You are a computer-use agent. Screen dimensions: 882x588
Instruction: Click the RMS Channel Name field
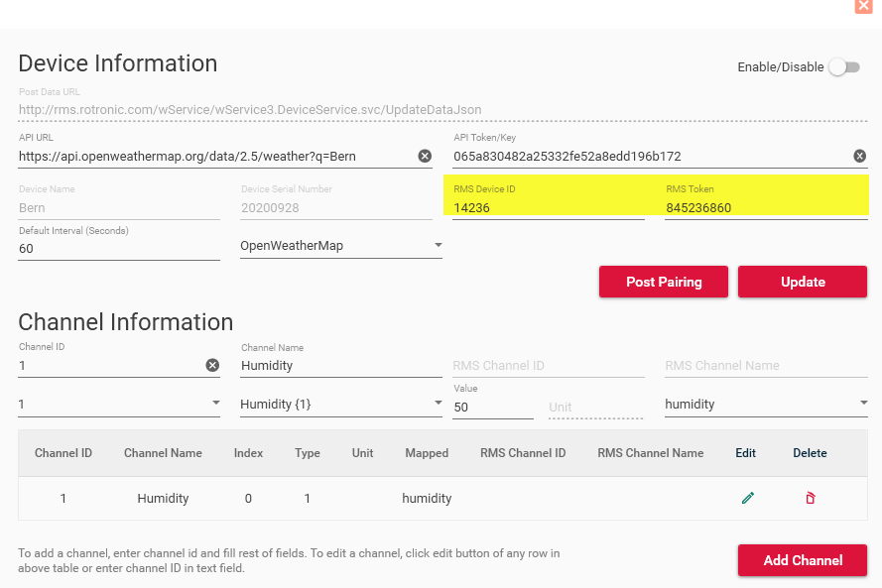tap(766, 365)
